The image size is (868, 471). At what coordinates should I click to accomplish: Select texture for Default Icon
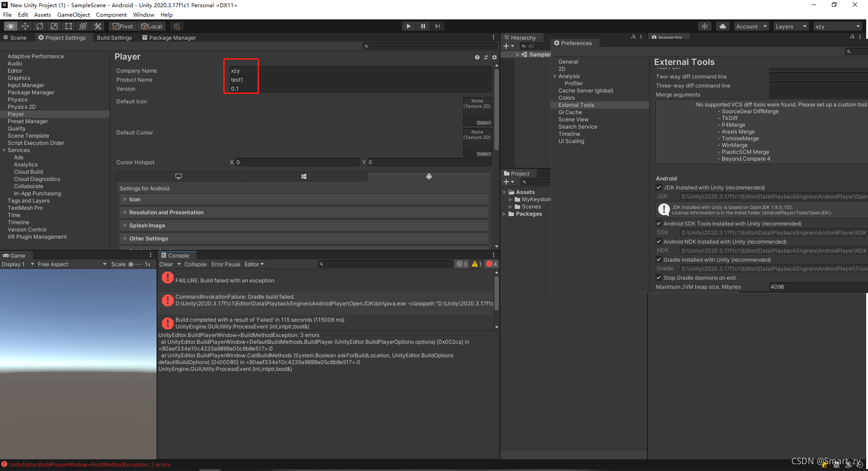click(x=484, y=123)
